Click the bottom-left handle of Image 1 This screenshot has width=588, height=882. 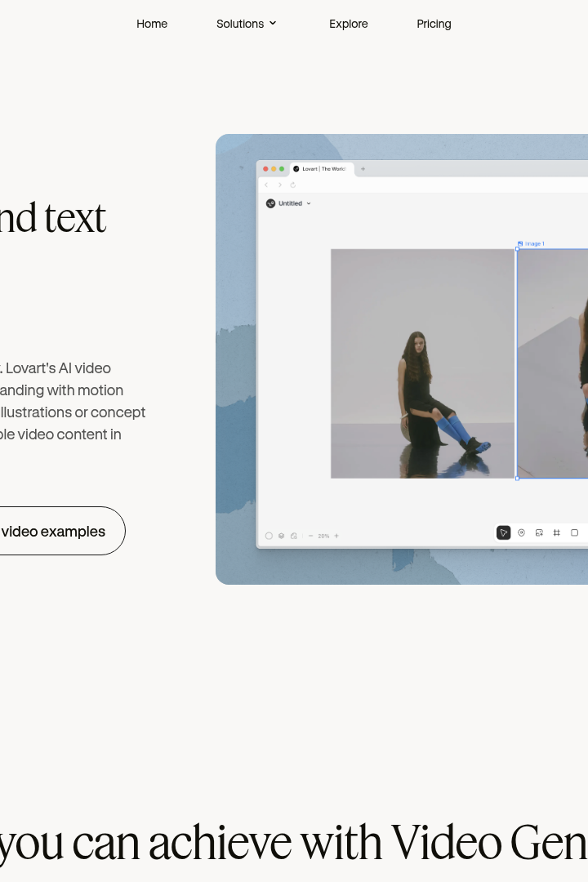click(x=517, y=479)
